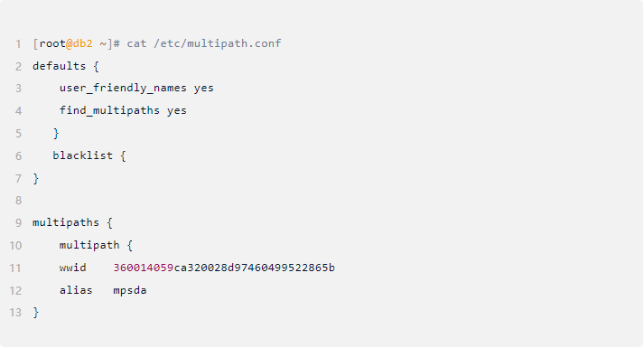
Task: Click the "cat" command text
Action: 136,43
